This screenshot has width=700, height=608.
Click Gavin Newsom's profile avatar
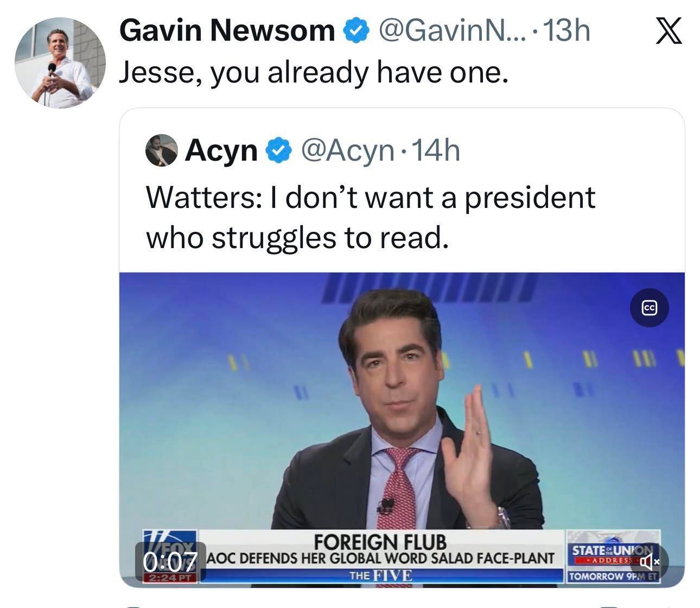pos(60,62)
